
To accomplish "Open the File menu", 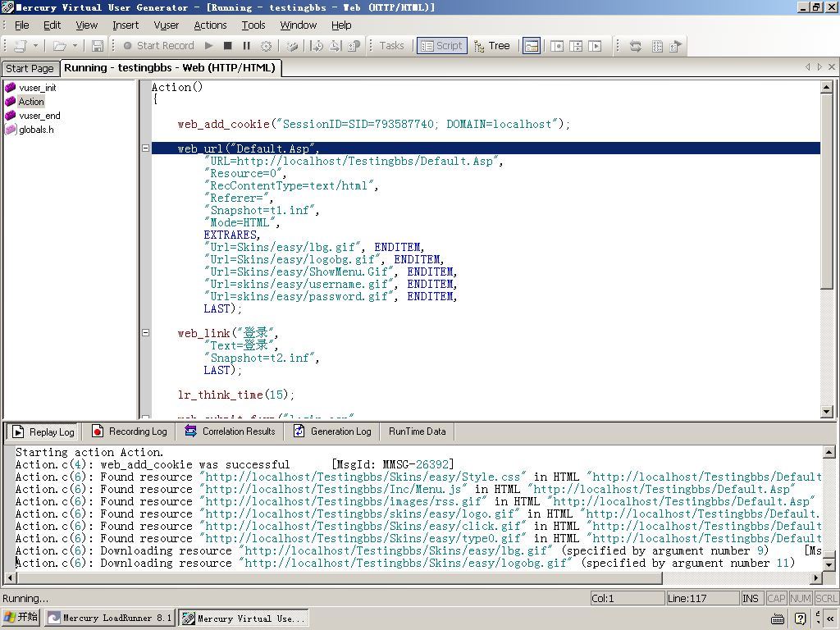I will coord(21,25).
